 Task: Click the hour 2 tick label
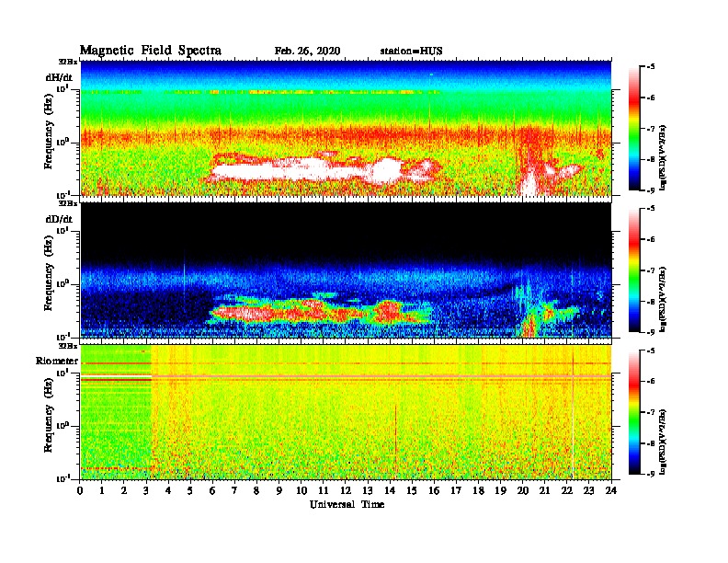[124, 490]
